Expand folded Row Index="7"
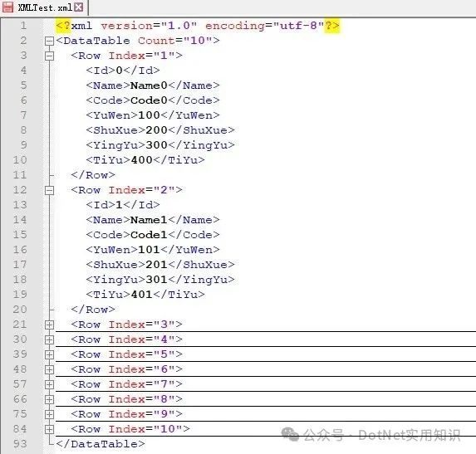The width and height of the screenshot is (476, 454). (x=49, y=384)
